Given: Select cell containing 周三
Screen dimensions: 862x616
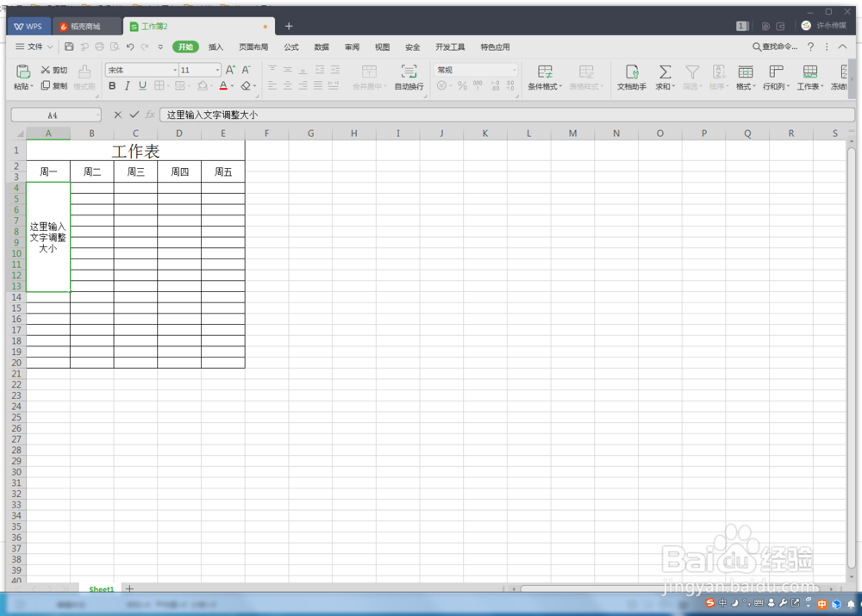Looking at the screenshot, I should click(136, 171).
